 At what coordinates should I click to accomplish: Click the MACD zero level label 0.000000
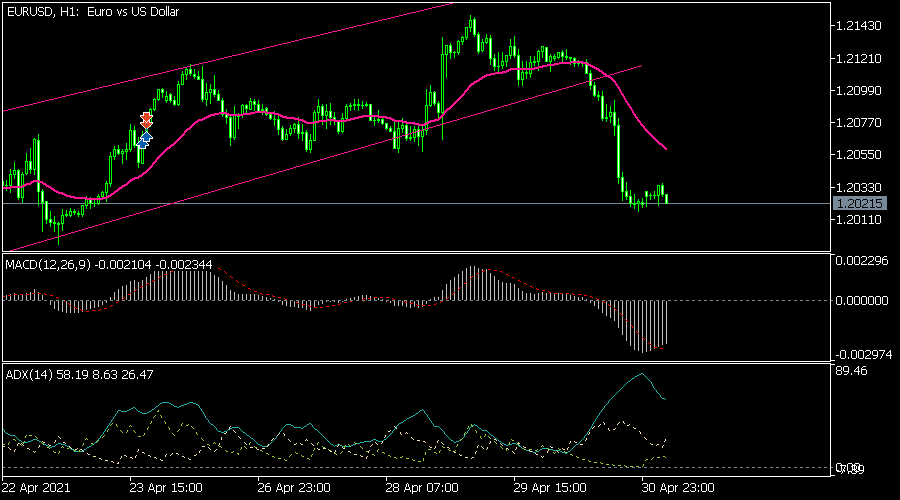tap(862, 301)
